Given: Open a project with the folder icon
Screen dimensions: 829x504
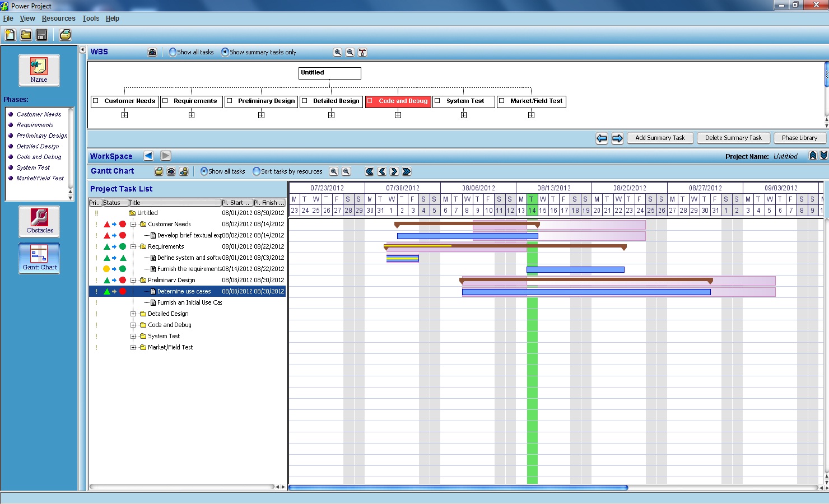Looking at the screenshot, I should tap(26, 35).
